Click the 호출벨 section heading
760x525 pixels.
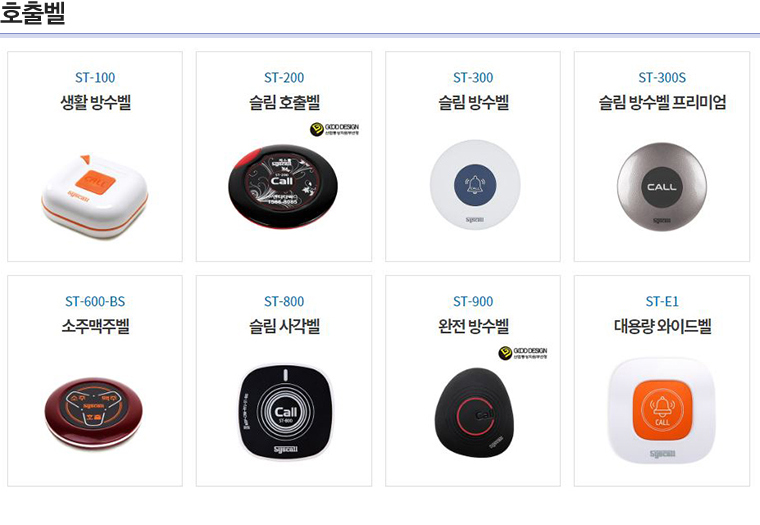pos(32,14)
